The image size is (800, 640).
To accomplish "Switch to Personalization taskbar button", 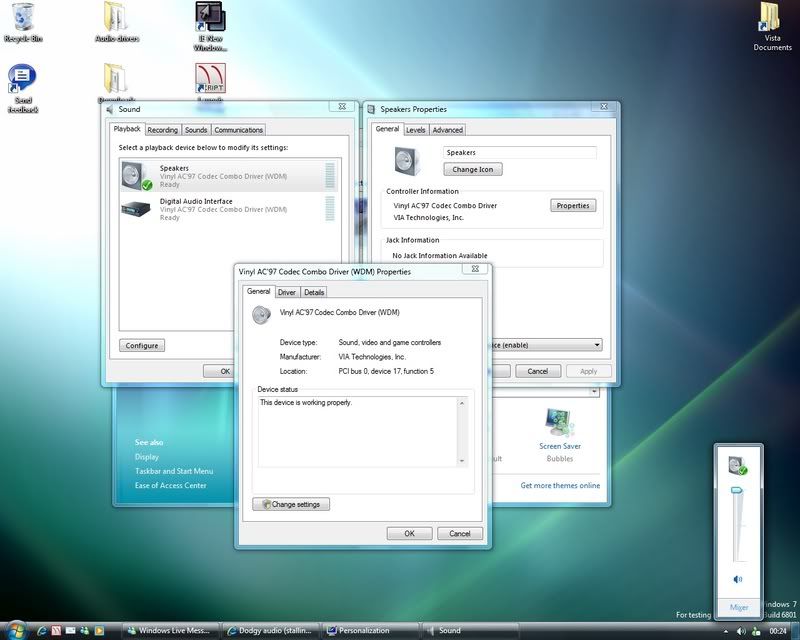I will pos(370,631).
